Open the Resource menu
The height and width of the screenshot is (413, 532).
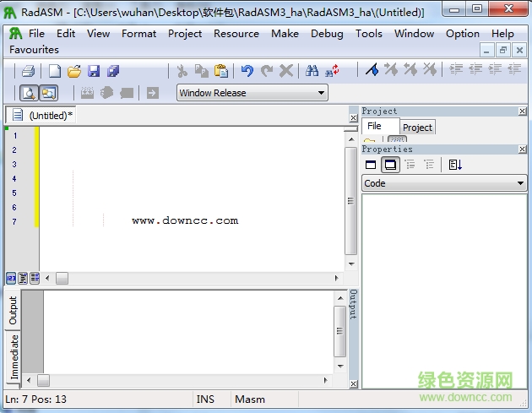[x=236, y=34]
